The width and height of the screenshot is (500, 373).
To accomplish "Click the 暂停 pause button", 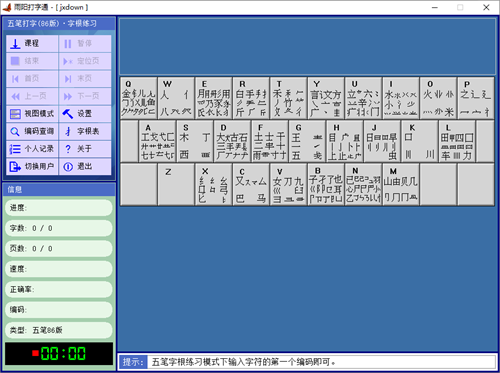I will tap(85, 43).
